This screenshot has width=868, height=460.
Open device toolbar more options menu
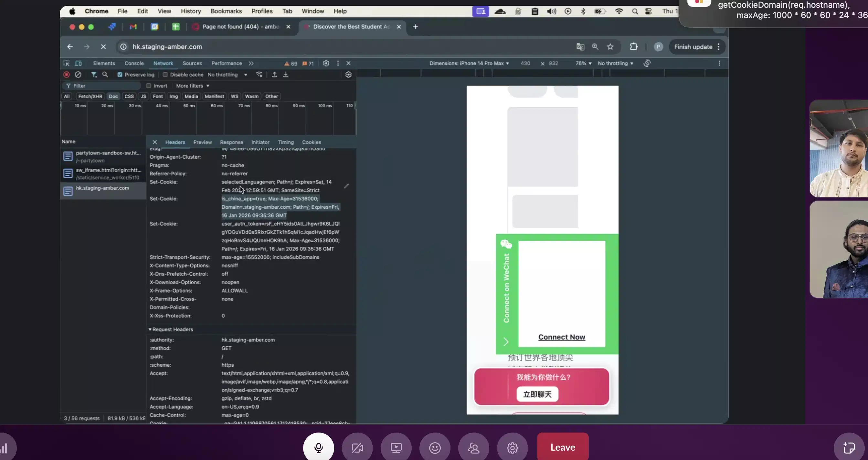pyautogui.click(x=719, y=63)
